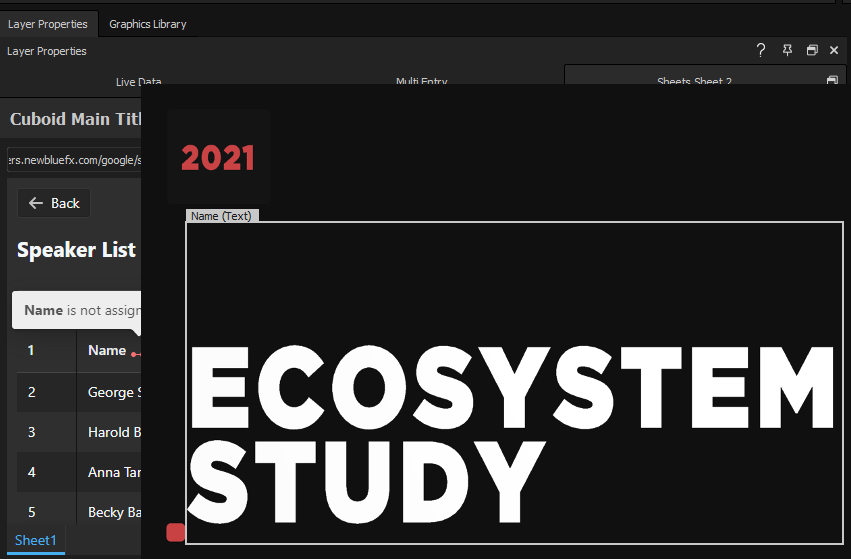Screen dimensions: 851x559
Task: Pin the Layer Properties panel
Action: tap(787, 50)
